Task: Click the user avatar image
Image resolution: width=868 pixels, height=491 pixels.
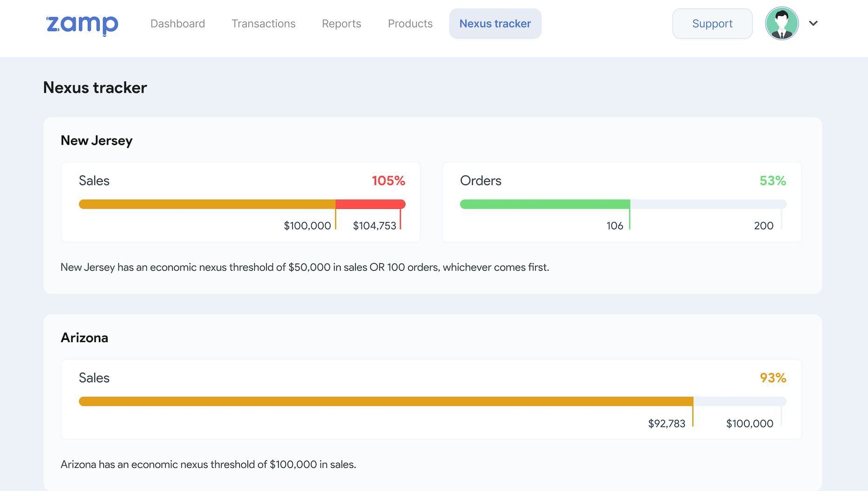Action: click(x=782, y=23)
